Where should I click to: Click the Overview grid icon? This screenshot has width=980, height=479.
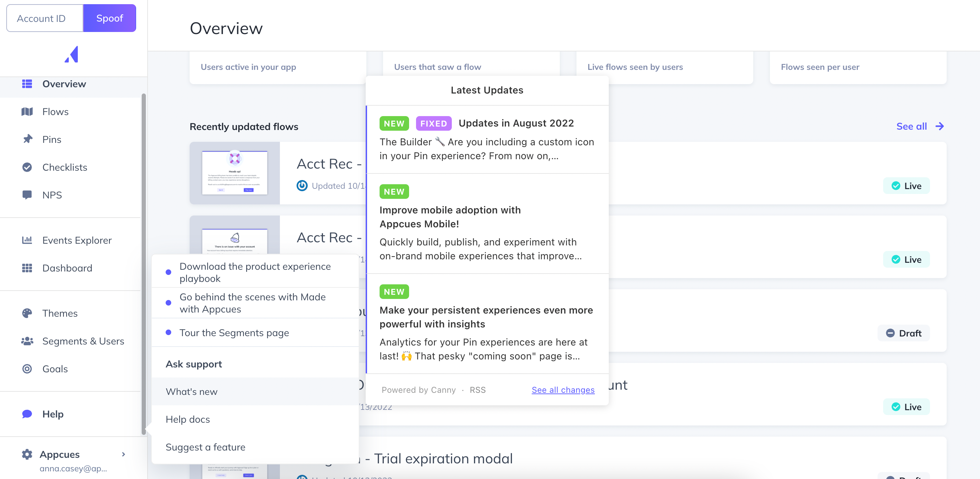pos(27,84)
